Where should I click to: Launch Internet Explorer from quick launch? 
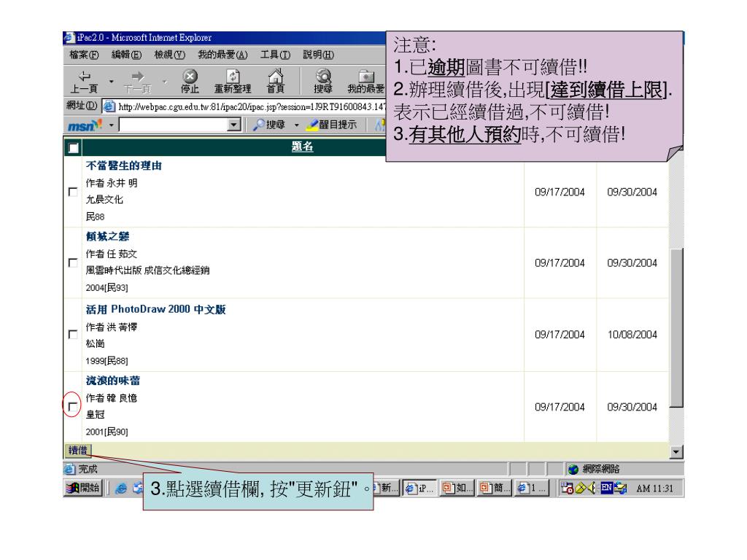(121, 488)
